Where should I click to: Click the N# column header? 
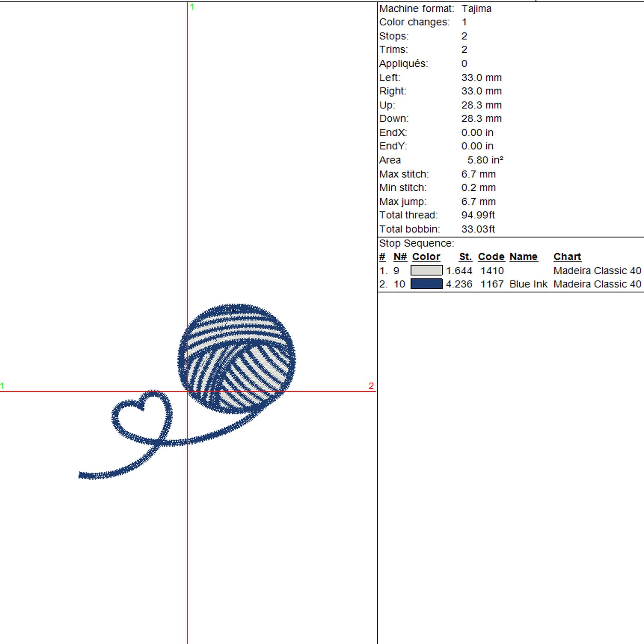400,257
